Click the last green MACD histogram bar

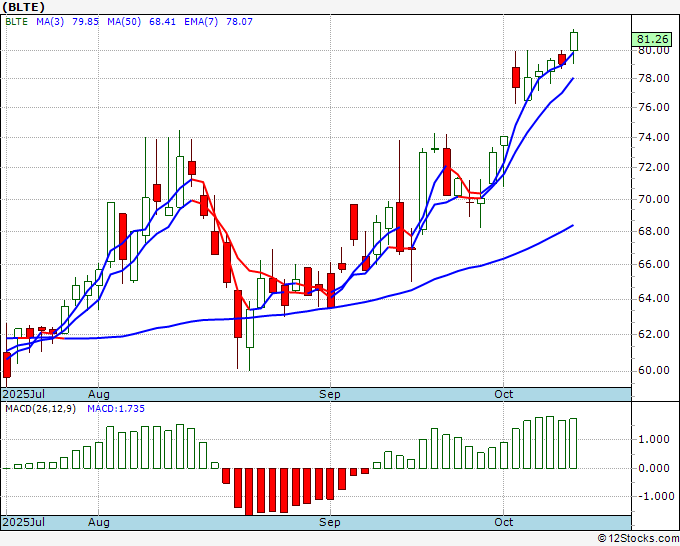[573, 444]
